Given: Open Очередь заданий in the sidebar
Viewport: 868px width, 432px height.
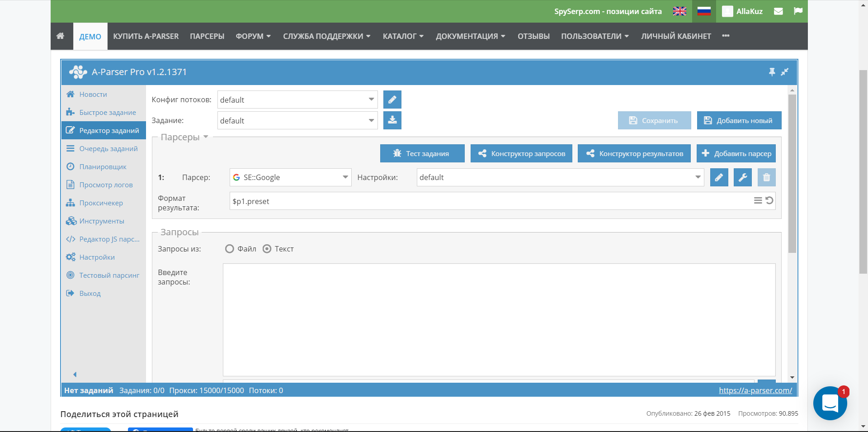Looking at the screenshot, I should [x=104, y=148].
